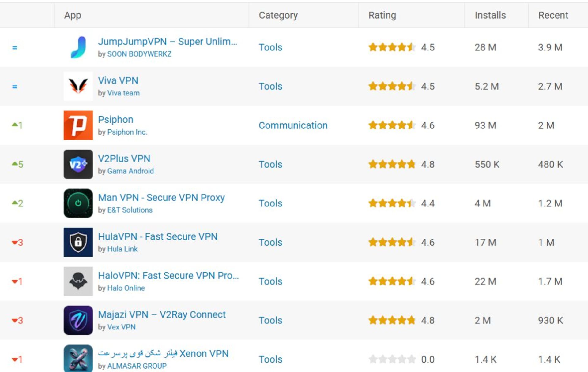Click the down-3 rank indicator for Majazi VPN
Screen dimensions: 588x372
(x=17, y=320)
